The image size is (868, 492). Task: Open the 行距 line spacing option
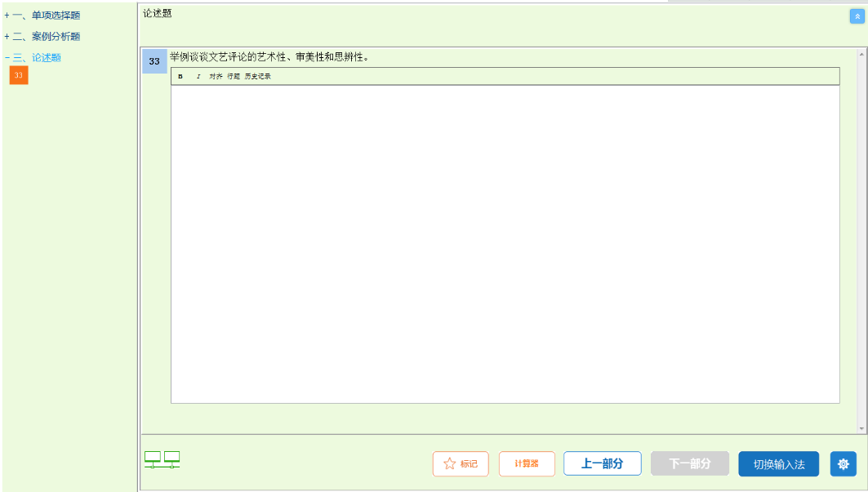point(233,77)
